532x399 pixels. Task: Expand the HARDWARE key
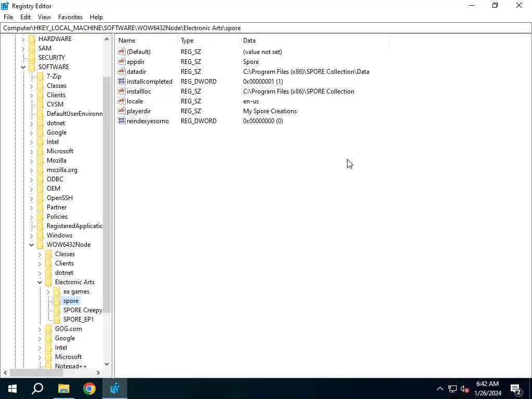point(23,39)
